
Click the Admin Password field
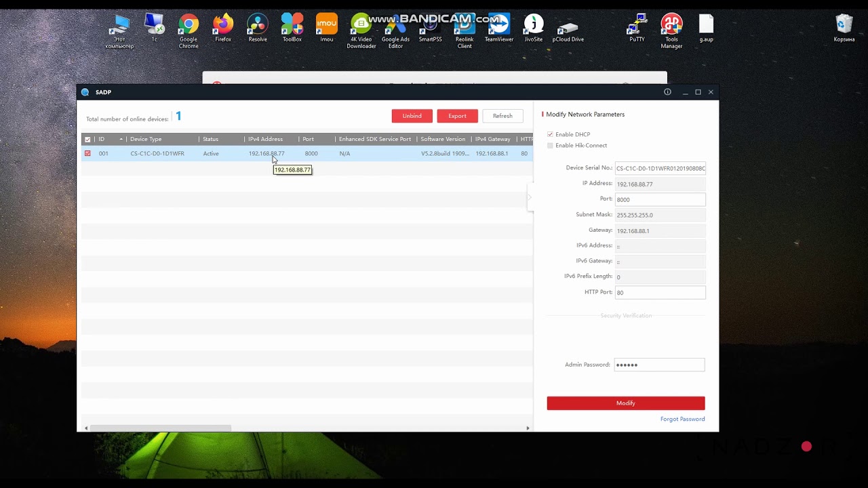coord(659,365)
